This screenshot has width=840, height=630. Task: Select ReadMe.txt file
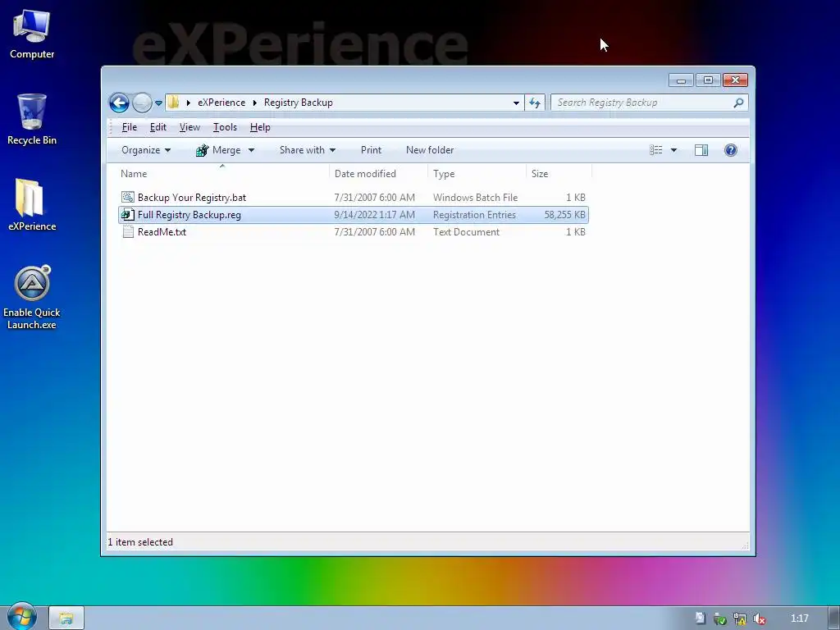click(x=353, y=232)
